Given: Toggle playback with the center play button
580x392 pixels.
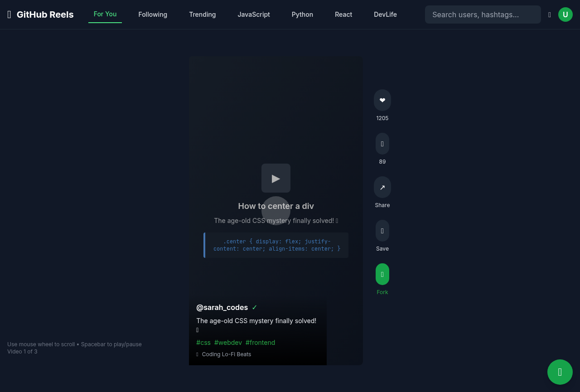Looking at the screenshot, I should [276, 178].
